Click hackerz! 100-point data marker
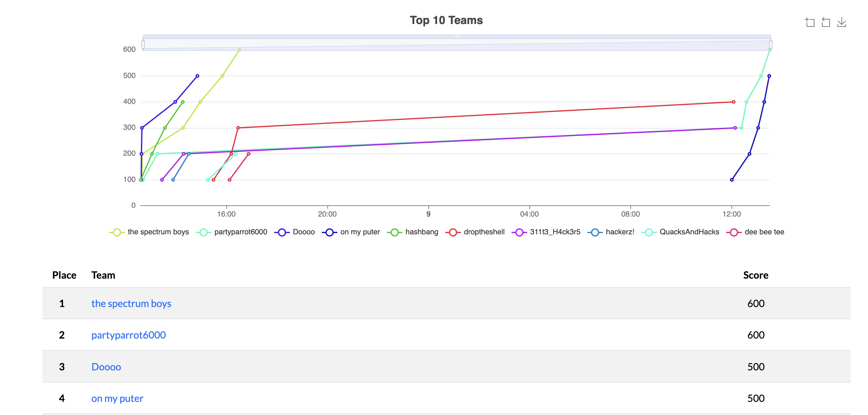Image resolution: width=868 pixels, height=415 pixels. pyautogui.click(x=173, y=180)
